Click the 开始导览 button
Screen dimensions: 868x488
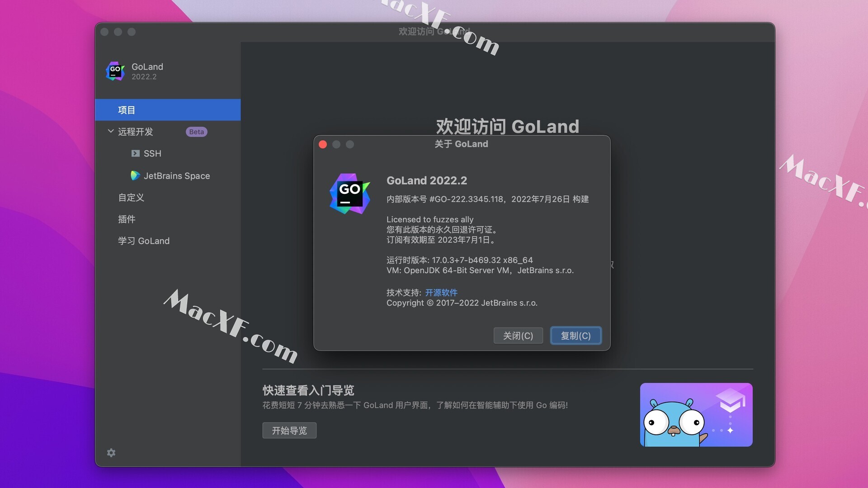[289, 431]
